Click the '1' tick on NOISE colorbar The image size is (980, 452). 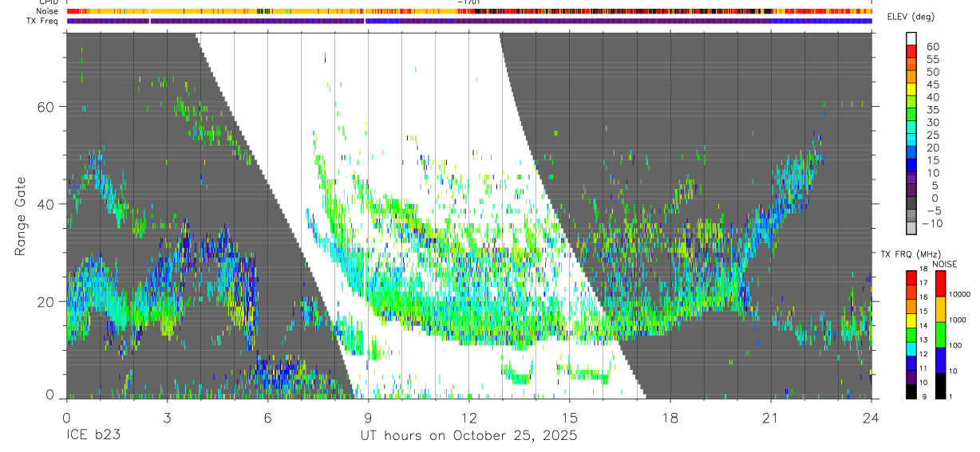[950, 396]
